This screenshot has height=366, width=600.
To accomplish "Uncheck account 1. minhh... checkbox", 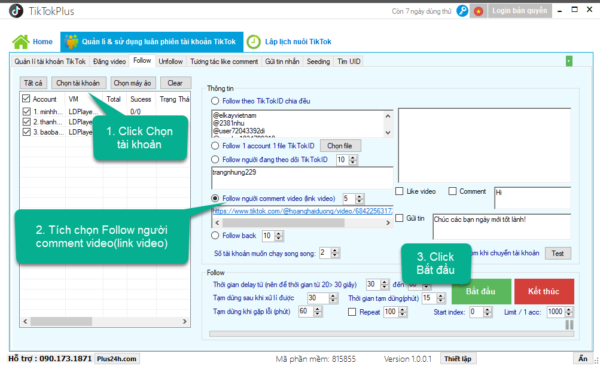I will pyautogui.click(x=26, y=111).
